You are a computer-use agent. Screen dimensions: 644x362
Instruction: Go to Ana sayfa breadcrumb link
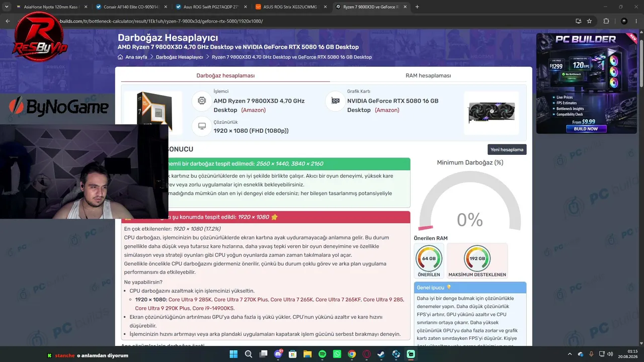[x=136, y=57]
